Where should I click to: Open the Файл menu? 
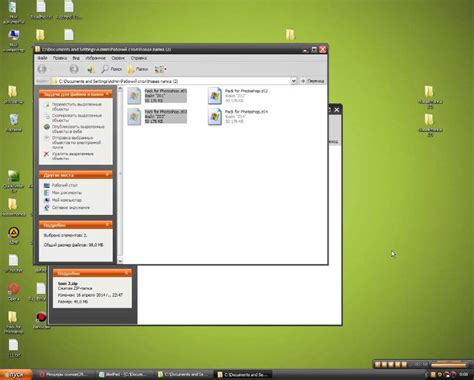42,58
